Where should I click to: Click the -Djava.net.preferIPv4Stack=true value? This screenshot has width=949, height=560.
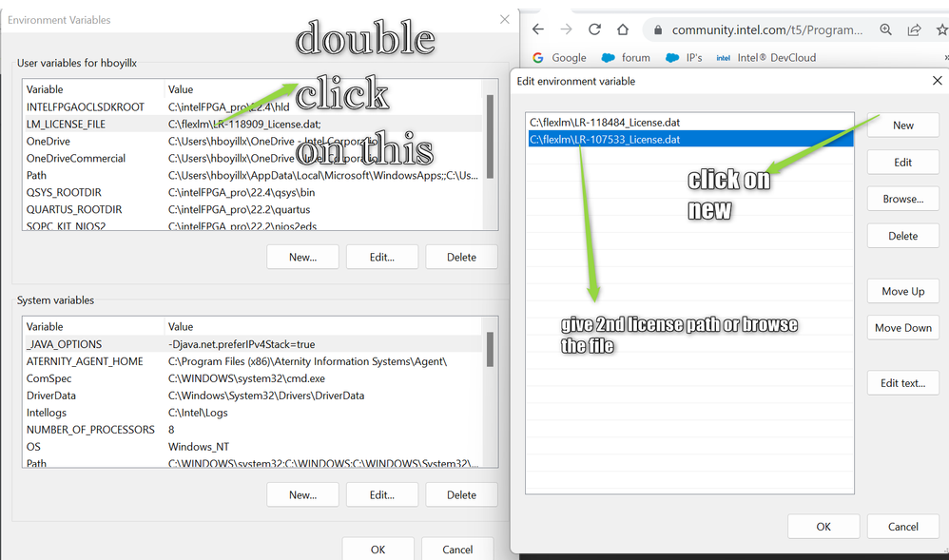tap(241, 344)
